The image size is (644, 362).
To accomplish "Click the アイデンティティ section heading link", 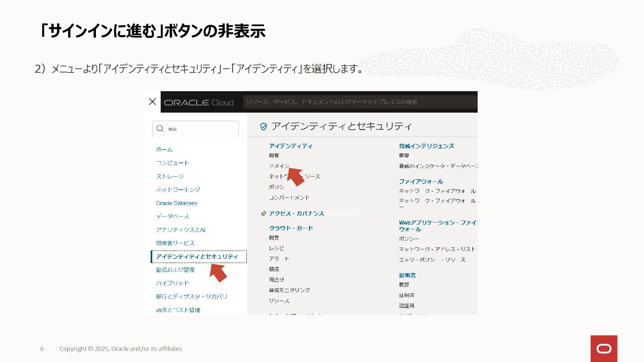I will (x=291, y=146).
